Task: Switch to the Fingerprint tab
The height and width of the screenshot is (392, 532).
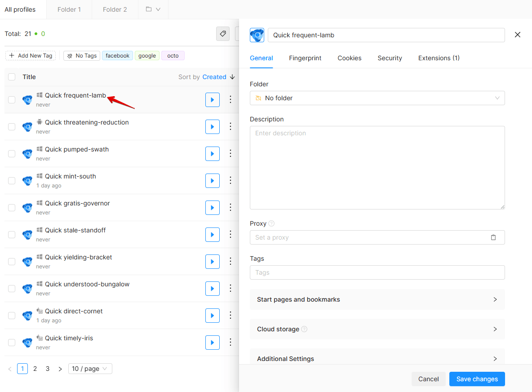Action: pos(305,58)
